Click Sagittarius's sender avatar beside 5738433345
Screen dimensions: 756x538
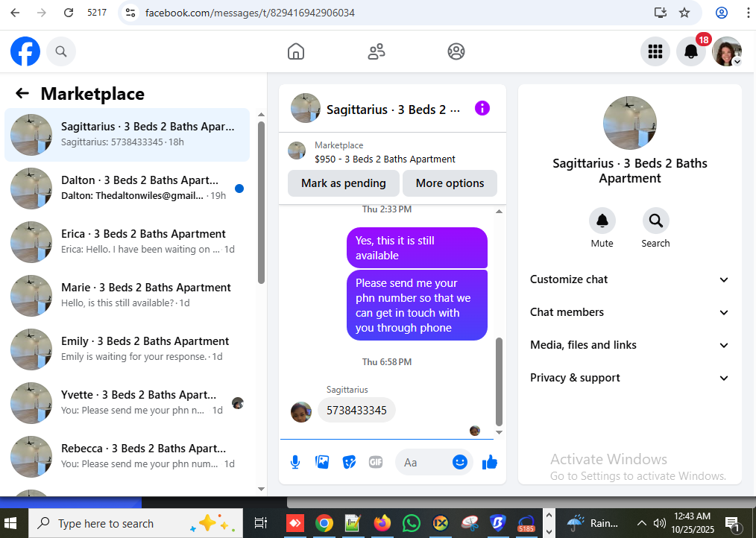pos(301,412)
